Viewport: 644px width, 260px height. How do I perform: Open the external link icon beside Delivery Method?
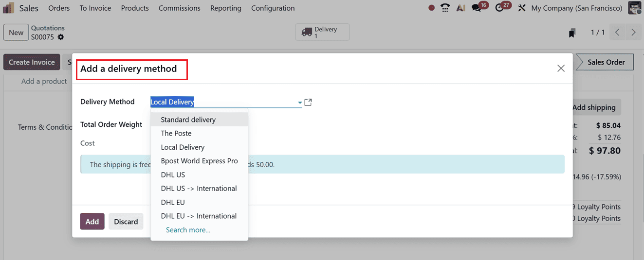(x=308, y=103)
